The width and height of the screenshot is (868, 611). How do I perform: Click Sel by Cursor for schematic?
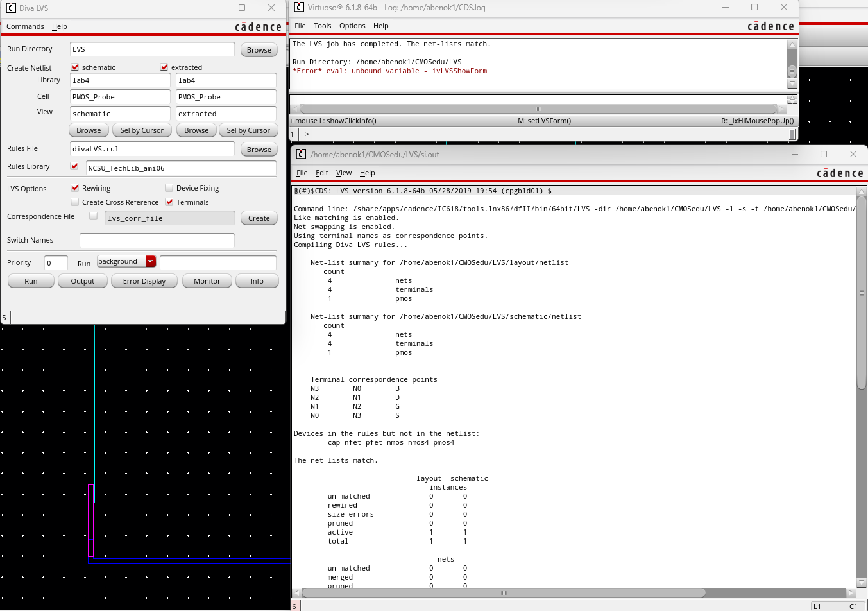[142, 130]
